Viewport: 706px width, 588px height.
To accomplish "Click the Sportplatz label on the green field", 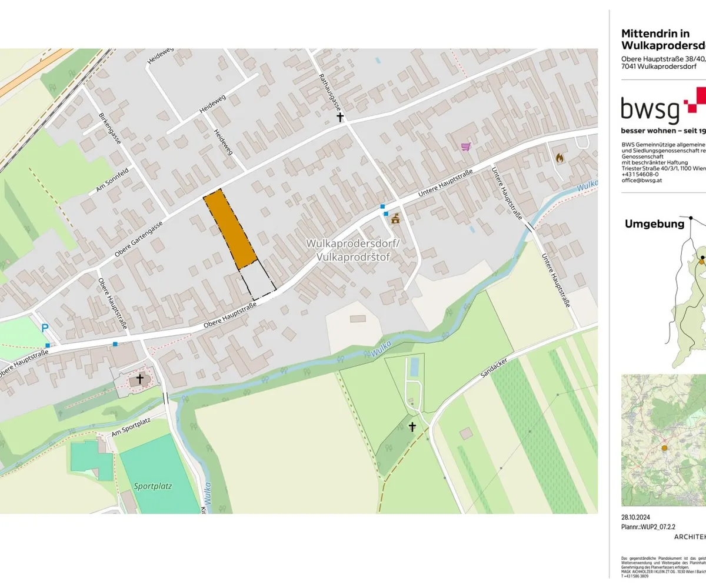I will 149,486.
